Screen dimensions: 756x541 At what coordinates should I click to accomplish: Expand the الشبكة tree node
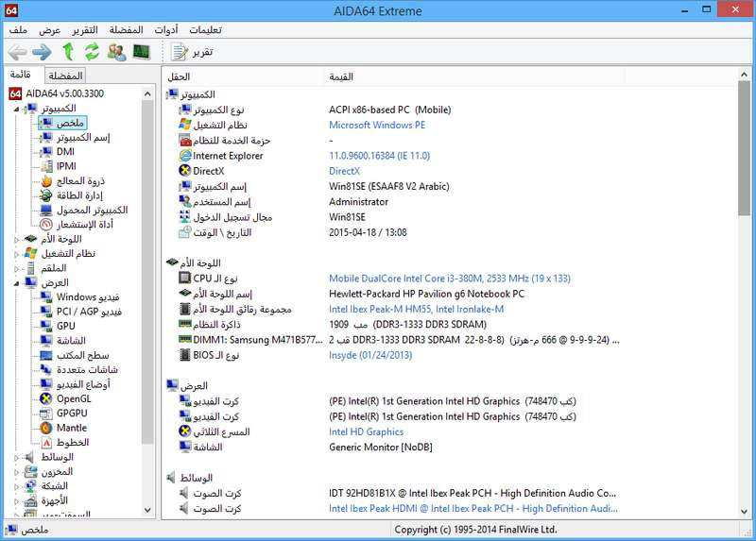point(16,486)
